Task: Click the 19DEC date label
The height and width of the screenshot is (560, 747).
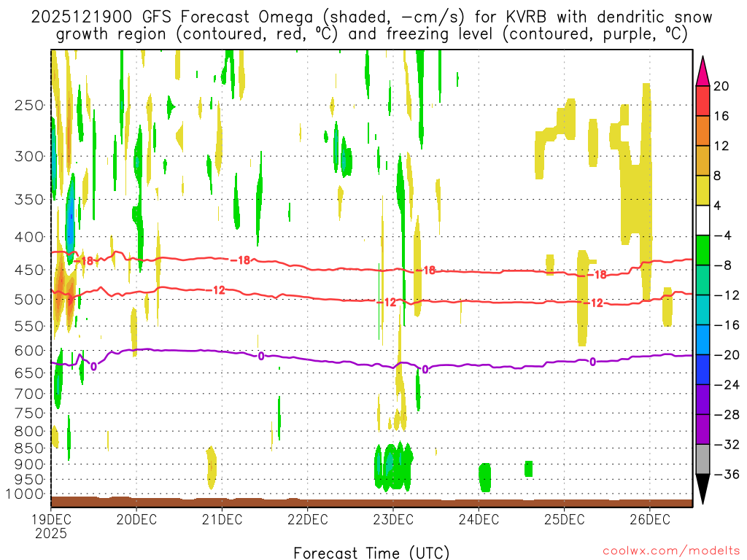Action: tap(51, 519)
